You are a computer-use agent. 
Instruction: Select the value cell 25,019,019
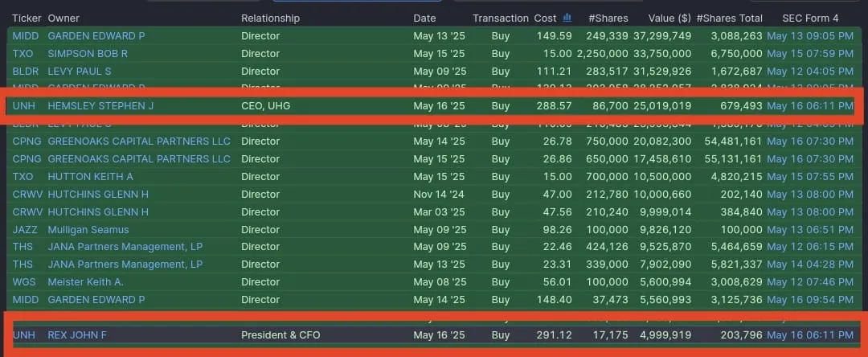click(x=663, y=105)
